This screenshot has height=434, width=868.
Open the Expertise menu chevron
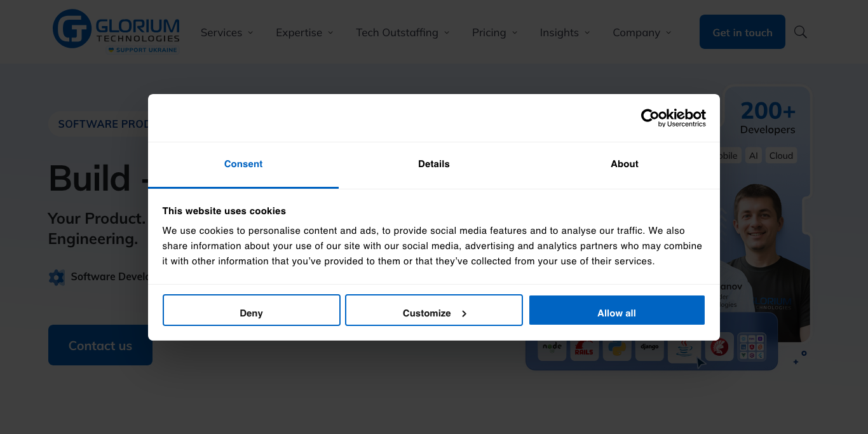pyautogui.click(x=330, y=32)
